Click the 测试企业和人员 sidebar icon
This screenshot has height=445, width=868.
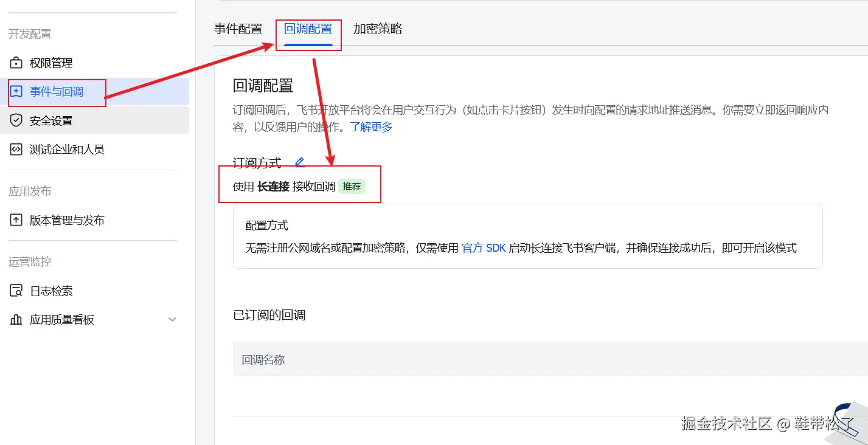click(x=16, y=149)
